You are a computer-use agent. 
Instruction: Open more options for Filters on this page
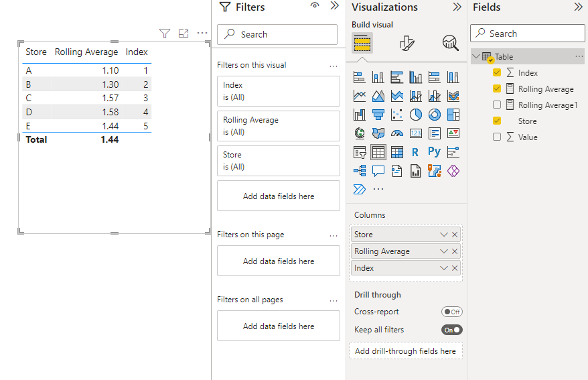334,236
